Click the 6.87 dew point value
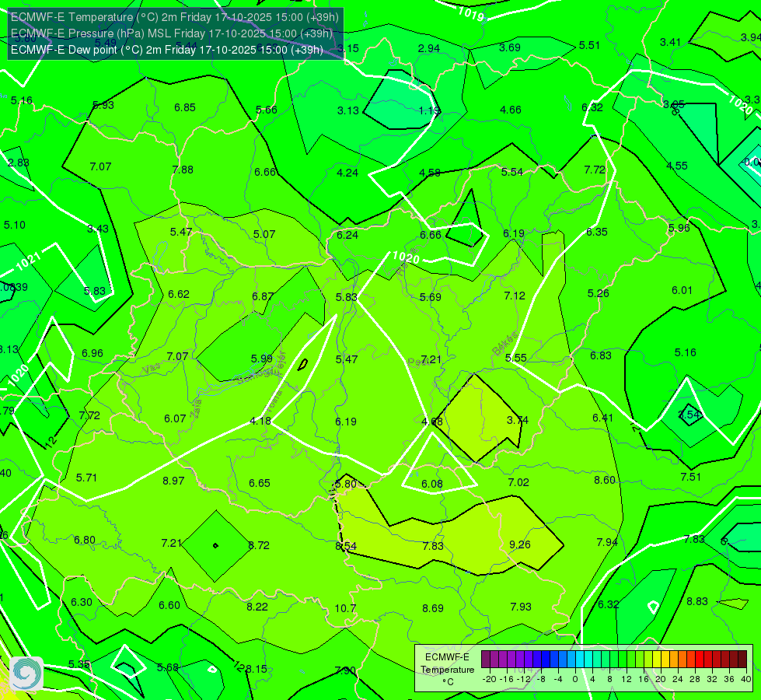This screenshot has height=700, width=761. click(x=263, y=296)
